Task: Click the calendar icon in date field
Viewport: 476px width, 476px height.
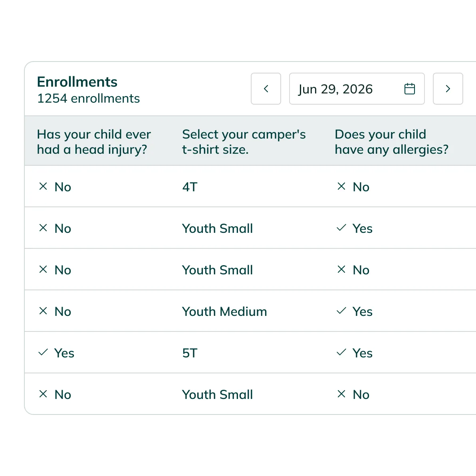Action: pos(410,89)
